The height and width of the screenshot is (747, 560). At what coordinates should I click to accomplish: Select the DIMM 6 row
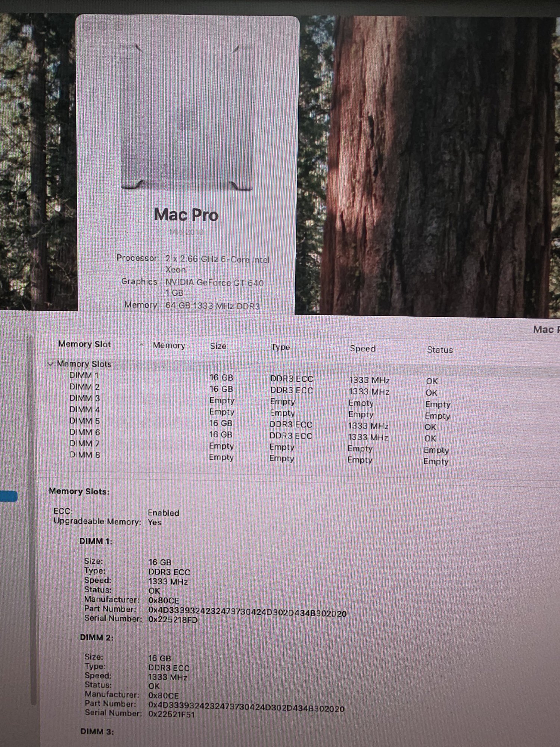(x=299, y=435)
